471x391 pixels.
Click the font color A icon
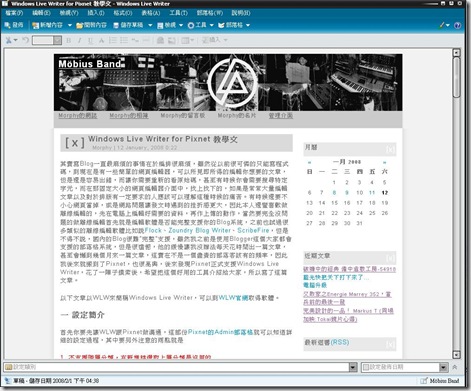(x=101, y=40)
